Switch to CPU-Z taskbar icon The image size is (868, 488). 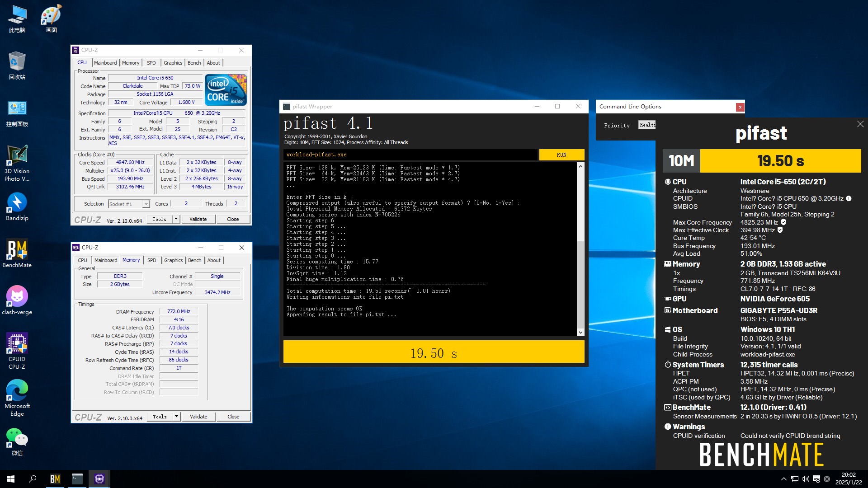tap(99, 479)
